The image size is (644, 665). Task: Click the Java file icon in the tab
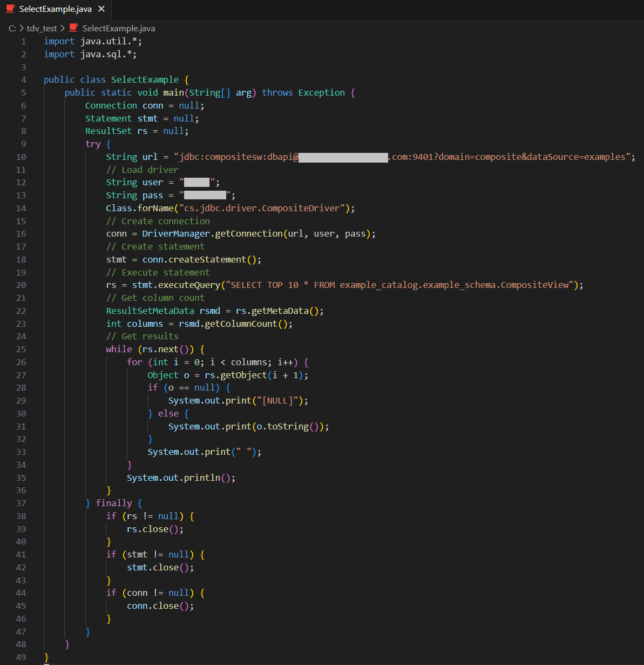(x=10, y=9)
